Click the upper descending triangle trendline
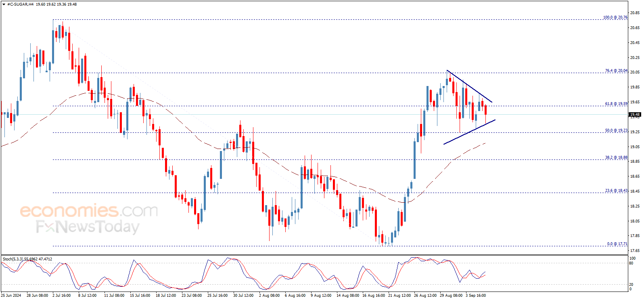 [x=469, y=86]
